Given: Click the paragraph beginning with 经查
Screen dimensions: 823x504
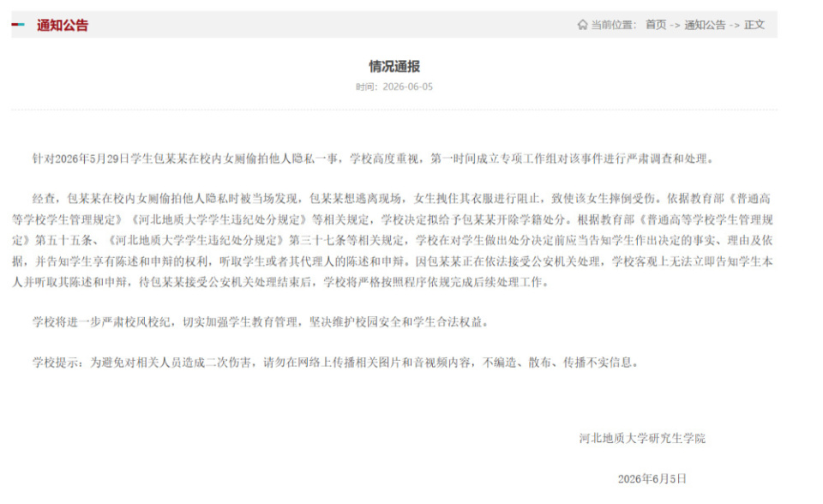Looking at the screenshot, I should [x=392, y=241].
